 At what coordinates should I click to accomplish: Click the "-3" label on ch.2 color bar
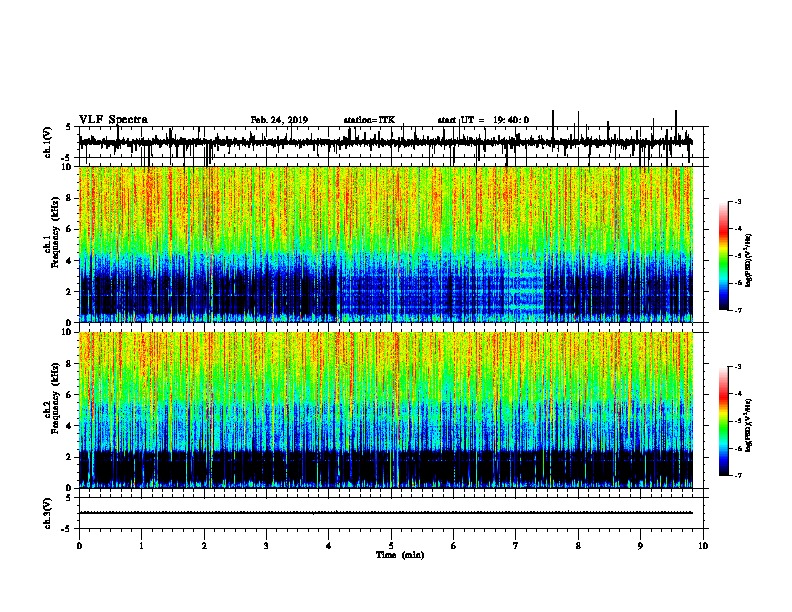(x=737, y=367)
